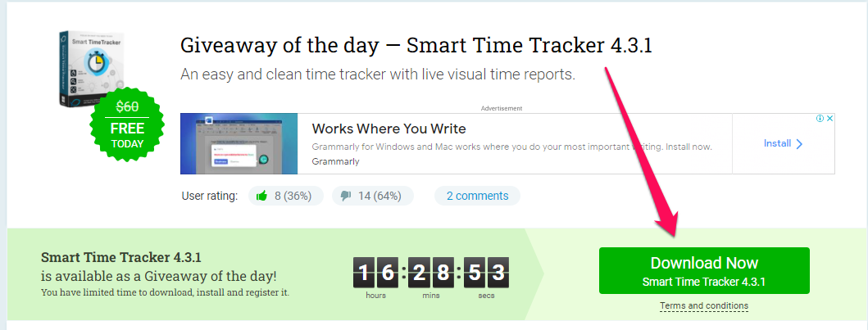Screen dimensions: 868x330
Task: Click the hours digits of countdown
Action: click(376, 273)
